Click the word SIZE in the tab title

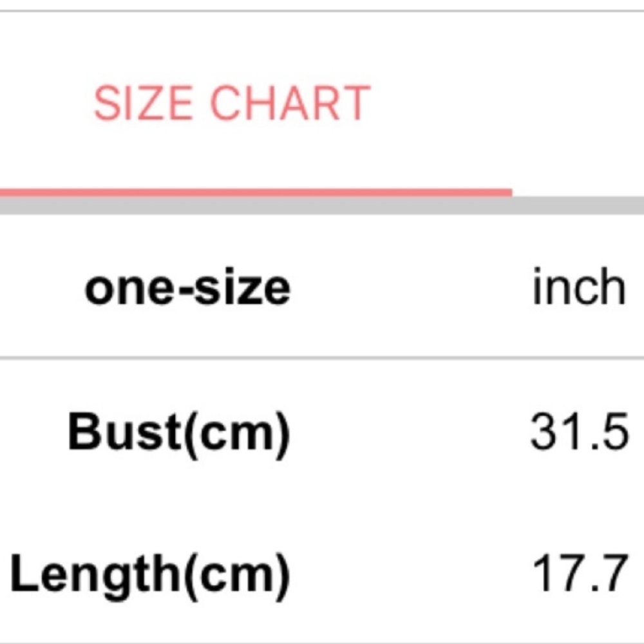143,103
